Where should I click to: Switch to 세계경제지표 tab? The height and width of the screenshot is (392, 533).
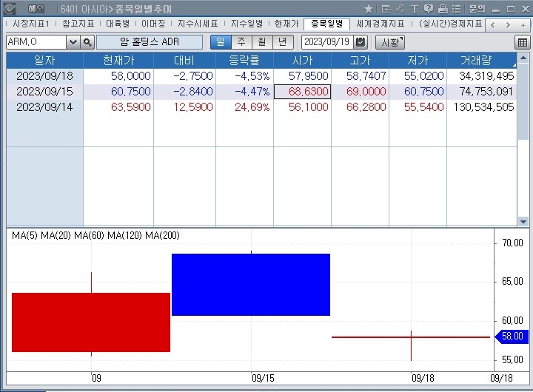coord(381,24)
